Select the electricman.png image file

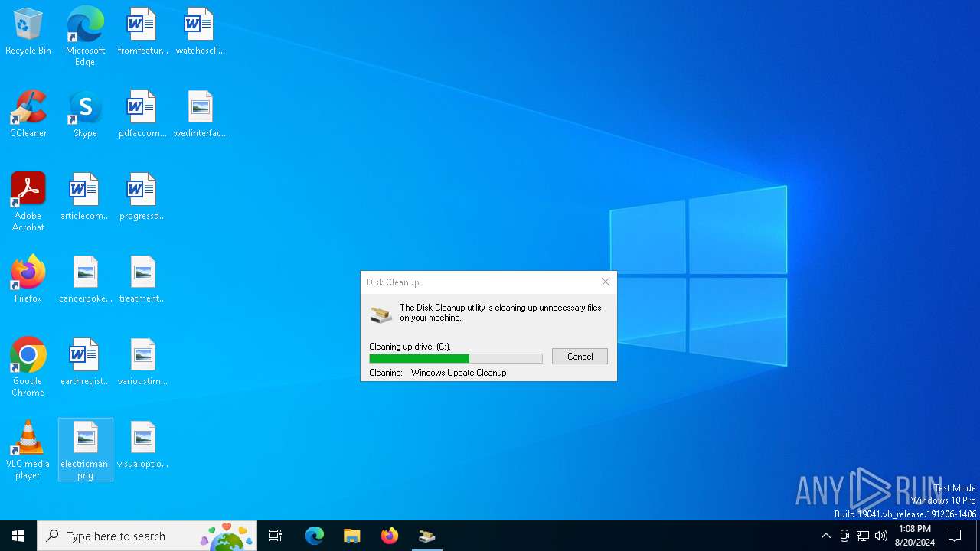[x=85, y=450]
